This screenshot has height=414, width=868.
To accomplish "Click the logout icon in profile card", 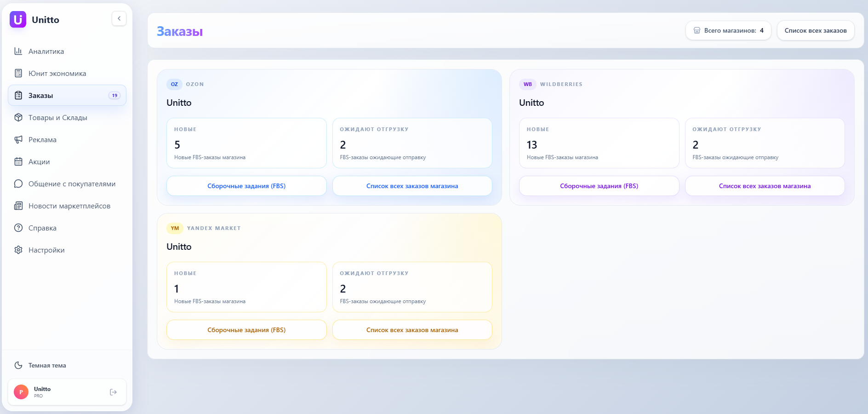I will point(114,392).
